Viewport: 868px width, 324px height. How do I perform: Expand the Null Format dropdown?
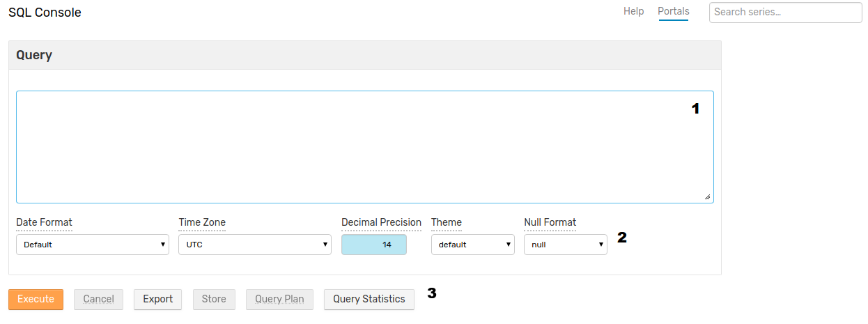(x=566, y=245)
